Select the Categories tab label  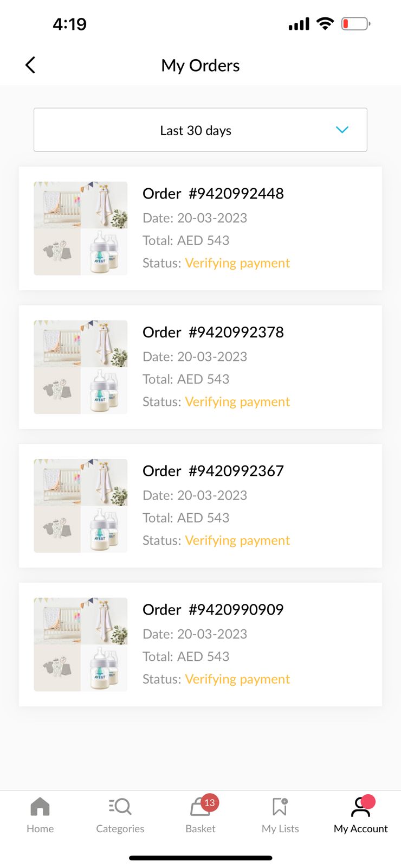120,829
